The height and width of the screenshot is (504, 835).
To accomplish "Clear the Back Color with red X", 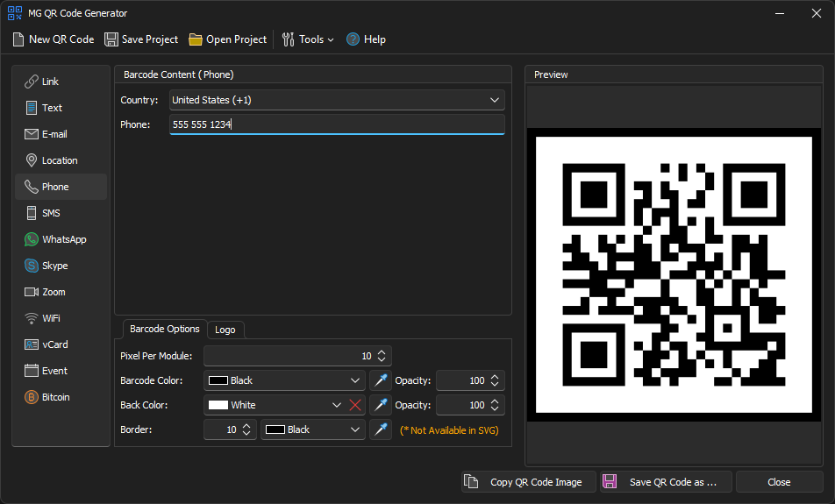I will (x=355, y=405).
